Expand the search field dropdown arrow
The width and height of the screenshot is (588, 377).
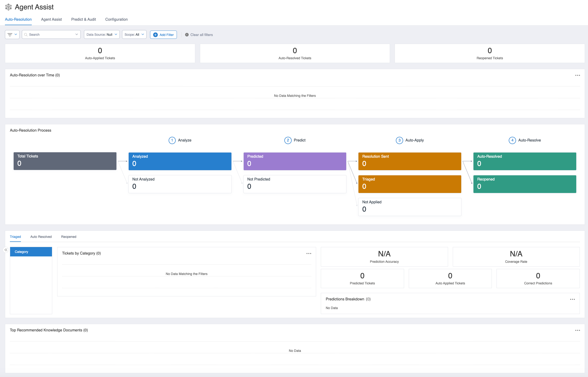[77, 35]
